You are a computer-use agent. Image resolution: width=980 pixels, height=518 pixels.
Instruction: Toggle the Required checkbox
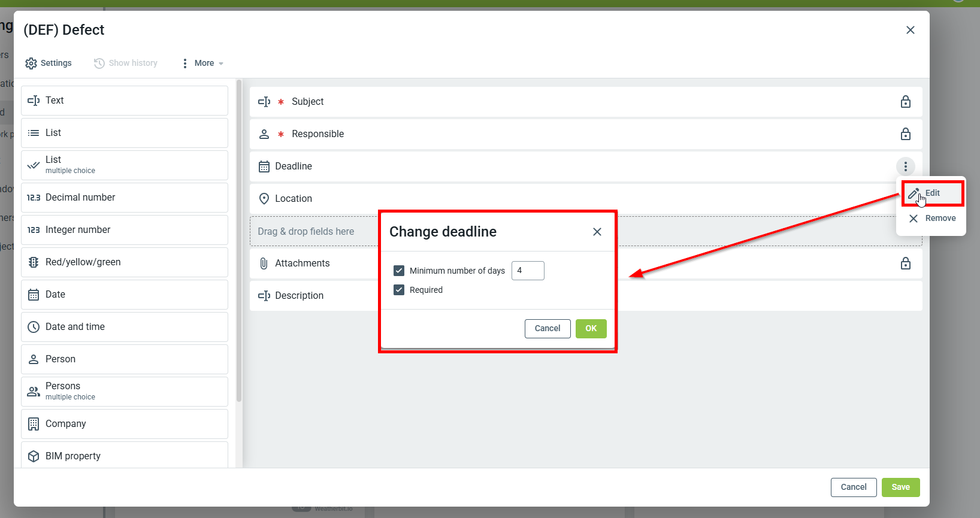(x=399, y=290)
